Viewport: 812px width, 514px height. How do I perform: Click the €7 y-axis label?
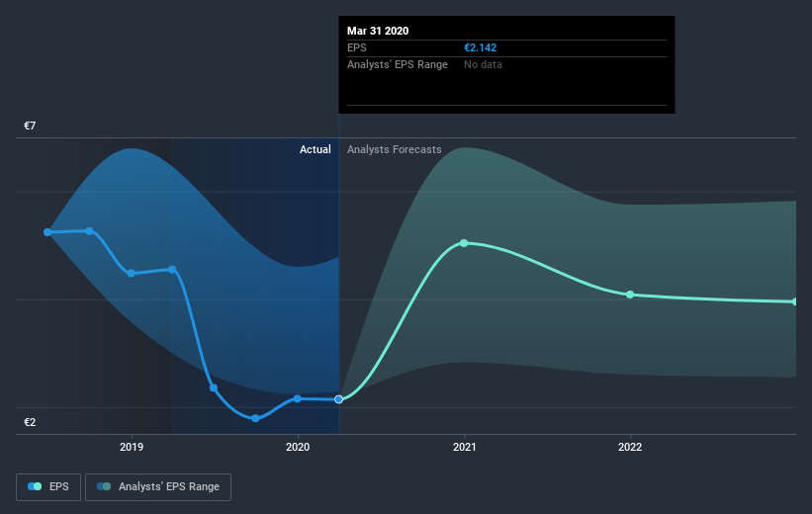(x=30, y=126)
